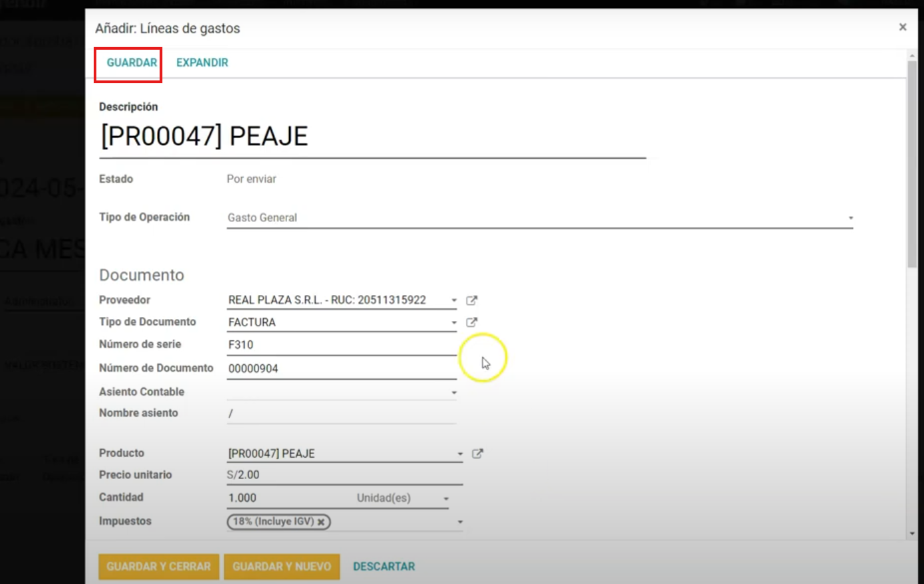The width and height of the screenshot is (924, 584).
Task: Click the GUARDAR Y CERRAR button
Action: (x=158, y=567)
